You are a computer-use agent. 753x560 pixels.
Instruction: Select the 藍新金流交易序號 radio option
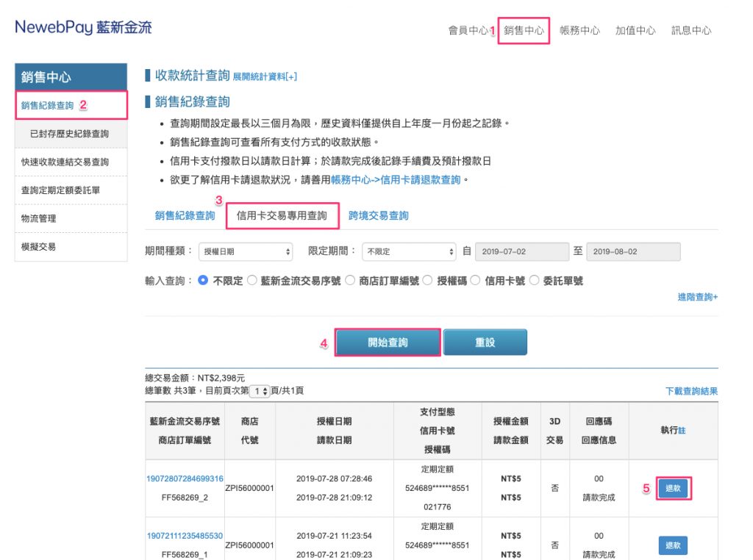click(x=252, y=281)
